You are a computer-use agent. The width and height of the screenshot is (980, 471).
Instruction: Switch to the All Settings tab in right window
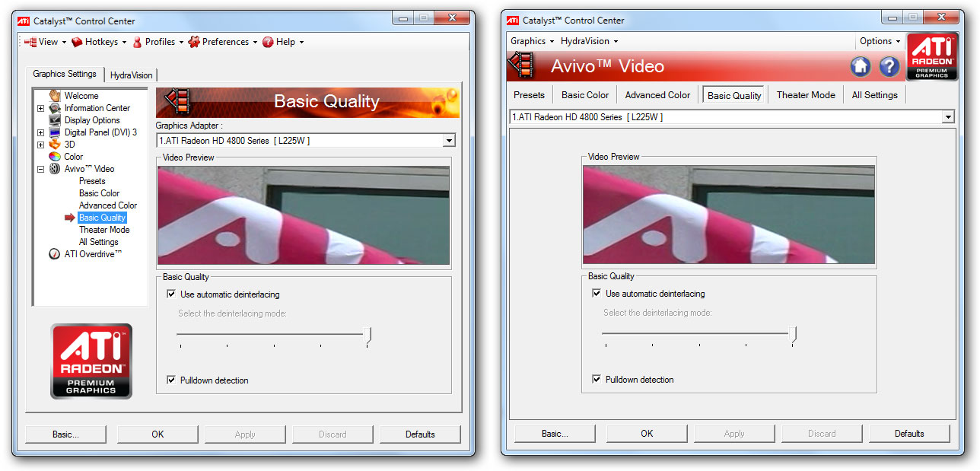click(874, 95)
